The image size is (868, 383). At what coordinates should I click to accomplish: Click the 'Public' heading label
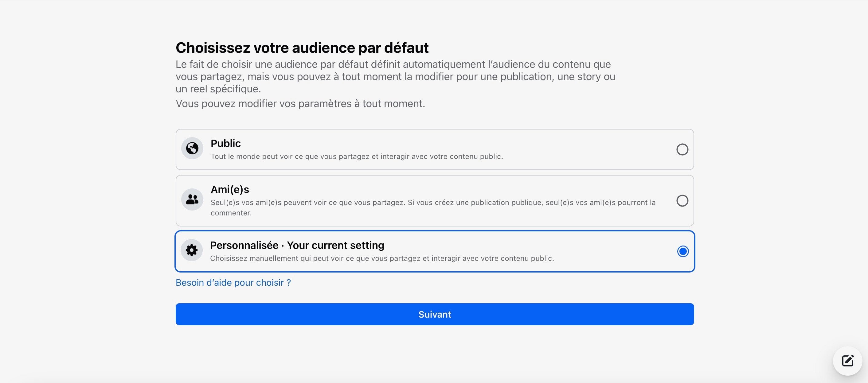(225, 143)
